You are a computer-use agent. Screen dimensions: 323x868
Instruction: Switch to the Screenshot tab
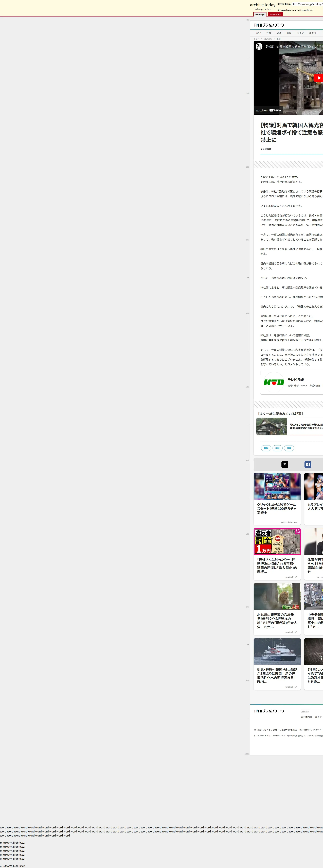tap(275, 14)
